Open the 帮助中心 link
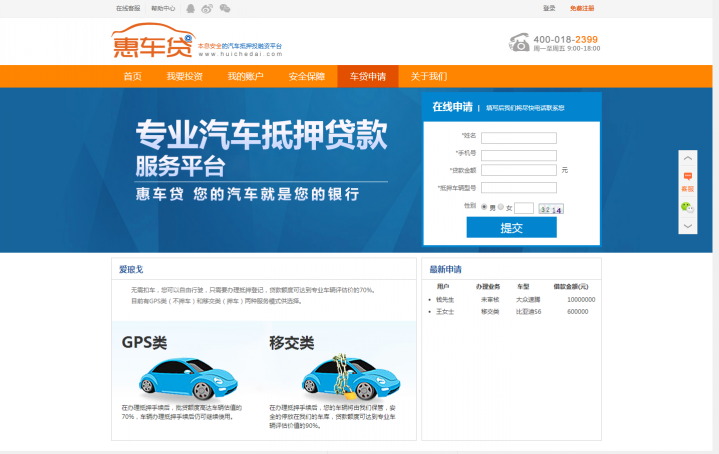 (163, 8)
